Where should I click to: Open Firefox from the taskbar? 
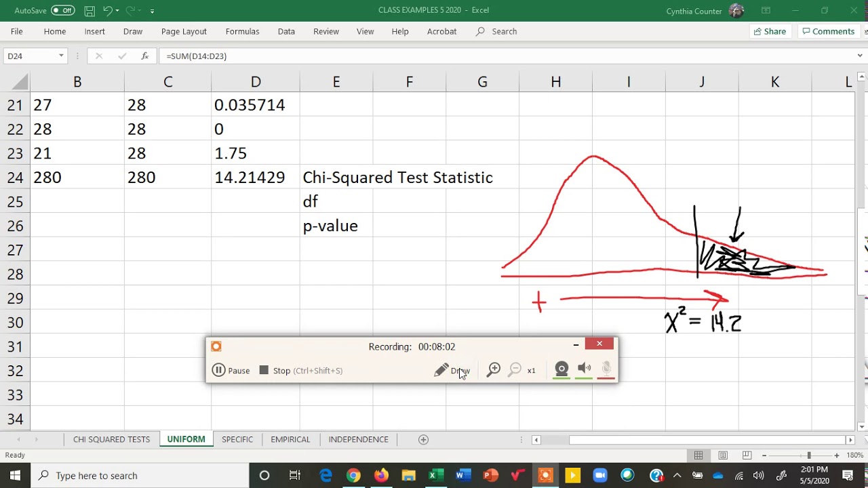click(380, 475)
